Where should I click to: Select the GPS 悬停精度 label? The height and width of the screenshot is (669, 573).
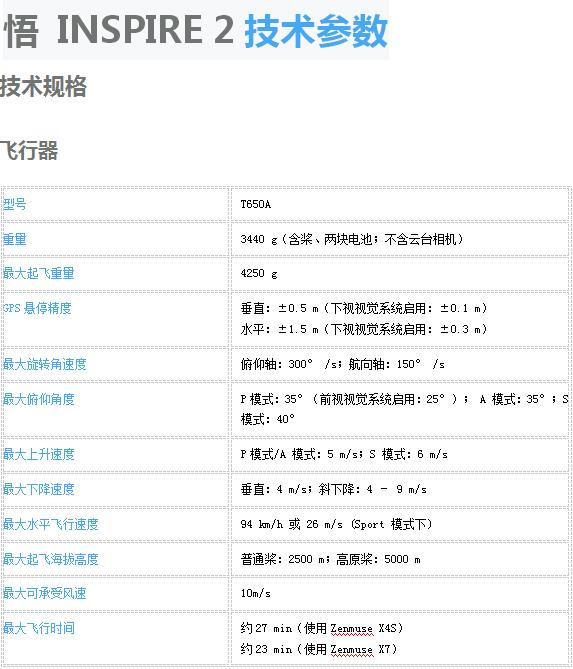pyautogui.click(x=37, y=308)
